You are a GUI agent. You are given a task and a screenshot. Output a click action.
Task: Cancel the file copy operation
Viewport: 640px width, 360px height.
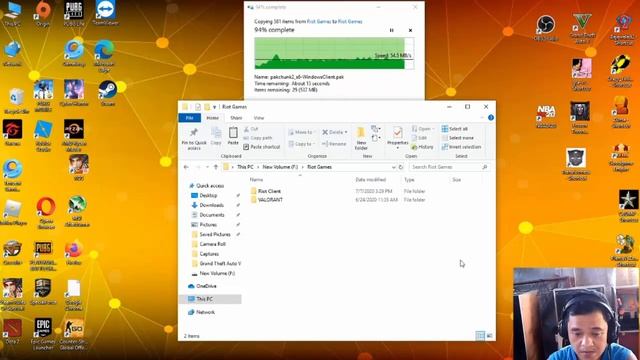[410, 30]
